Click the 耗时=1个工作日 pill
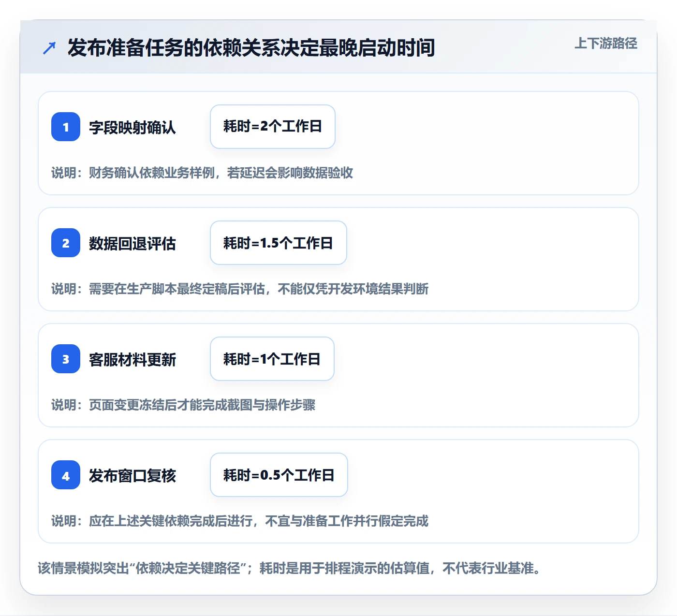 pyautogui.click(x=272, y=359)
